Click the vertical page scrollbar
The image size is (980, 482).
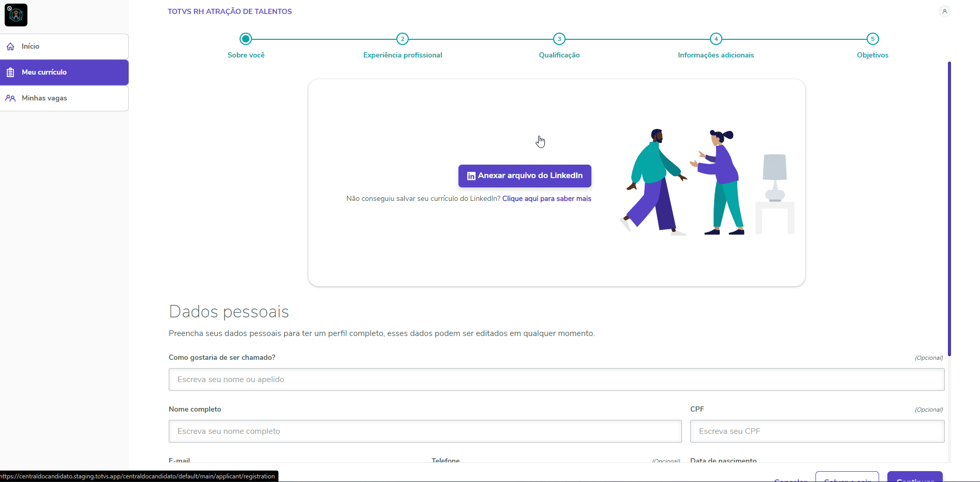click(949, 209)
